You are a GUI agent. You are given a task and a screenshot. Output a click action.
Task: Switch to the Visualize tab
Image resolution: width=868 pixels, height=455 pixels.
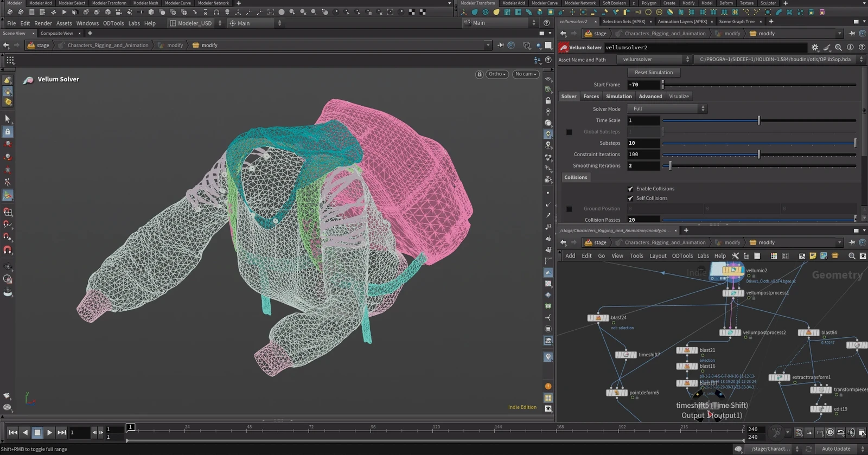pyautogui.click(x=679, y=97)
